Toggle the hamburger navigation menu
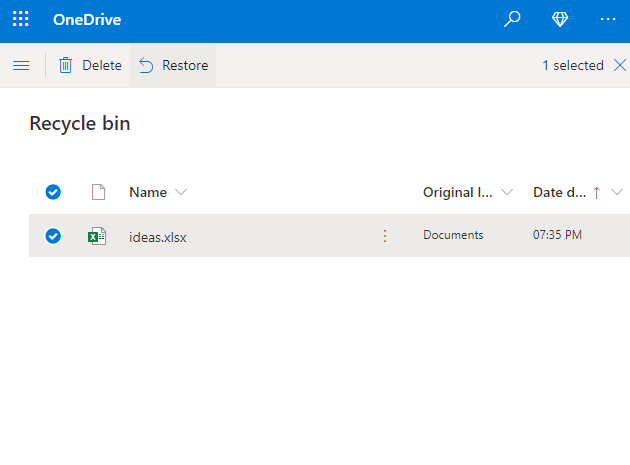Viewport: 630px width, 465px height. coord(21,65)
